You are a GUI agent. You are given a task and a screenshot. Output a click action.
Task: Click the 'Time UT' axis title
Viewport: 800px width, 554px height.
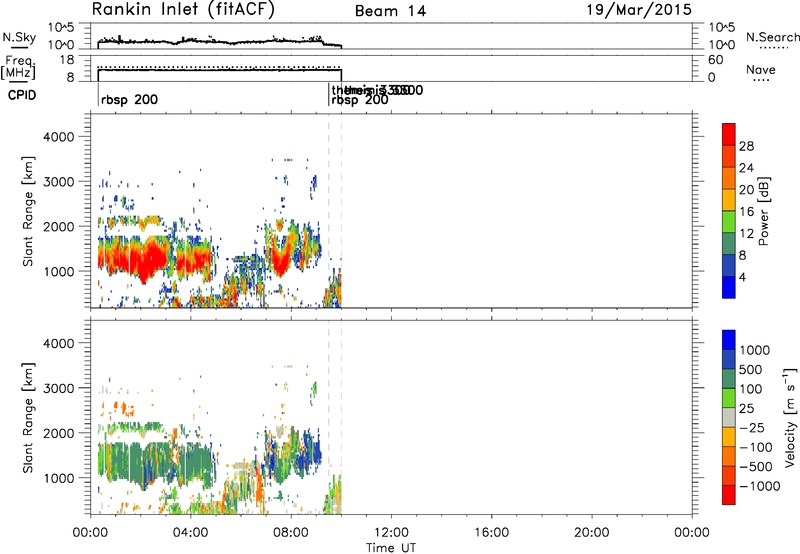click(391, 548)
